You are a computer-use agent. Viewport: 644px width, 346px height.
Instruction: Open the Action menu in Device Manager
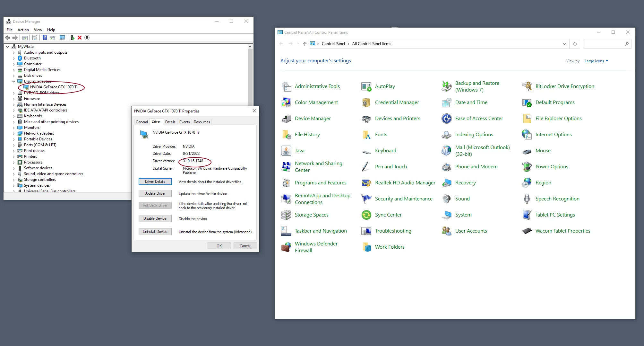(x=23, y=30)
